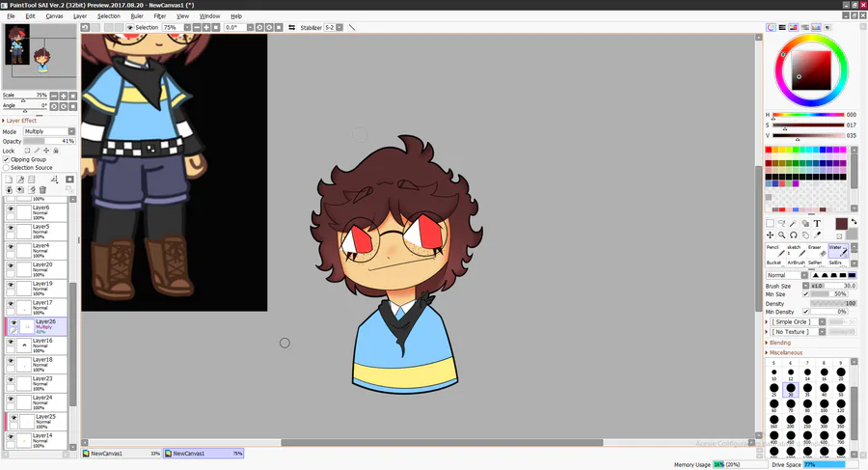Click the navigator preview thumbnail
Screen dimensions: 868x470
click(40, 57)
